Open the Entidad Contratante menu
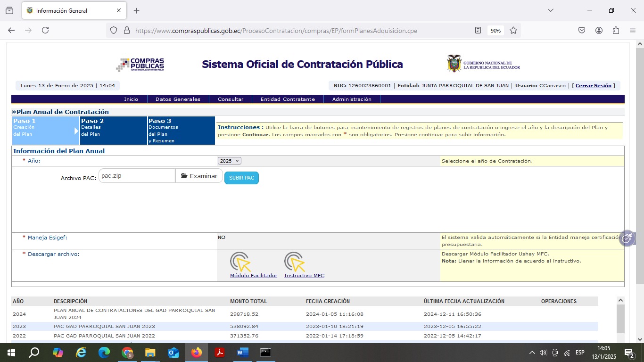The image size is (644, 362). click(x=288, y=99)
